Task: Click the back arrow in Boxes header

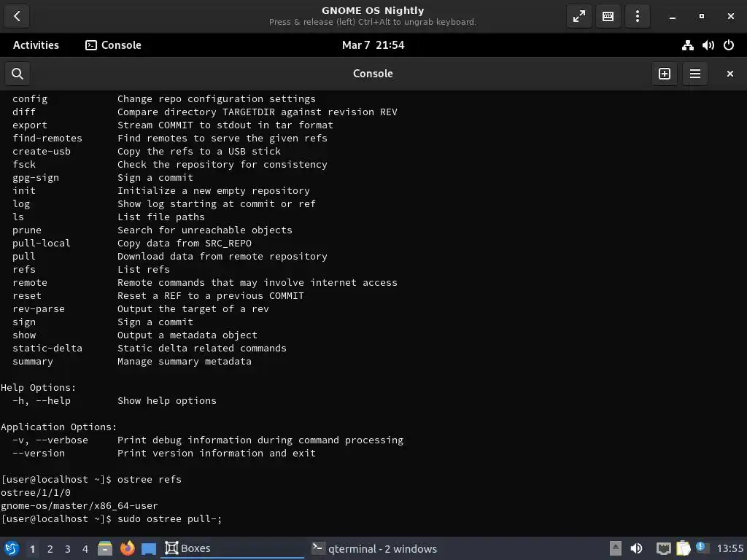Action: (17, 16)
